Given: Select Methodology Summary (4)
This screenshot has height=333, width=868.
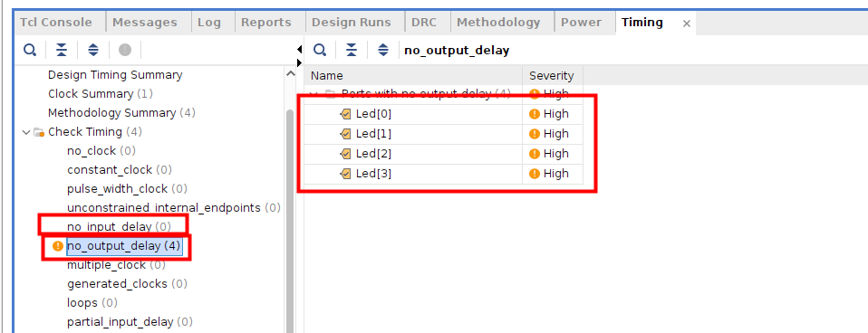Looking at the screenshot, I should click(121, 113).
